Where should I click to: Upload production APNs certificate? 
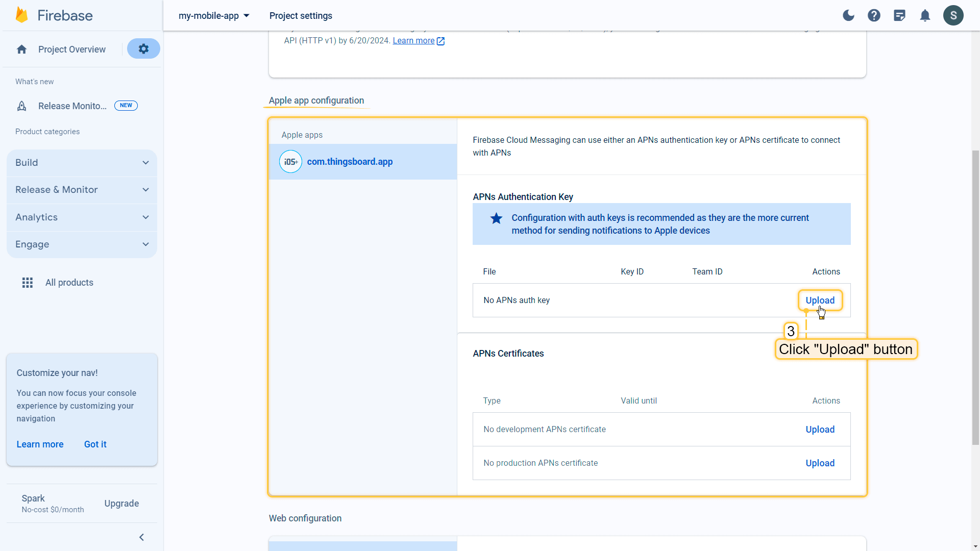click(820, 463)
